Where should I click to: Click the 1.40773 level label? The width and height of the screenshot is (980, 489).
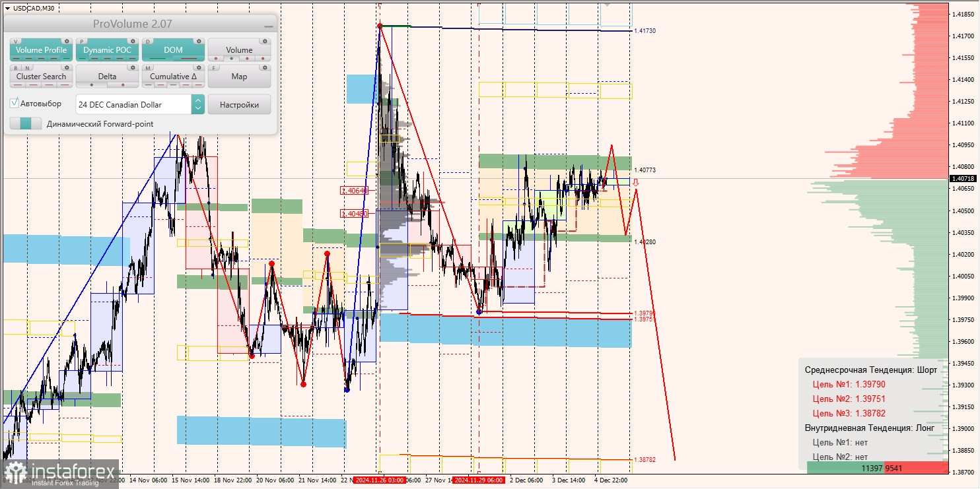645,170
